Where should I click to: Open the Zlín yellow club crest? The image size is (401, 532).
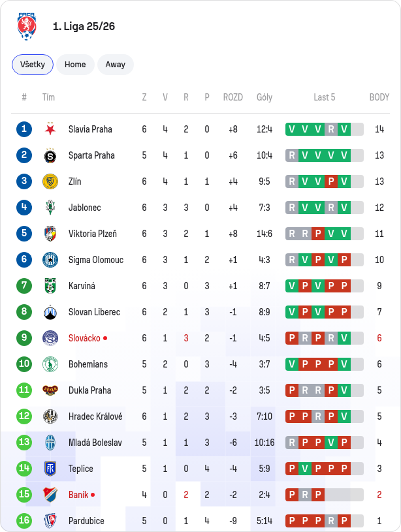50,181
